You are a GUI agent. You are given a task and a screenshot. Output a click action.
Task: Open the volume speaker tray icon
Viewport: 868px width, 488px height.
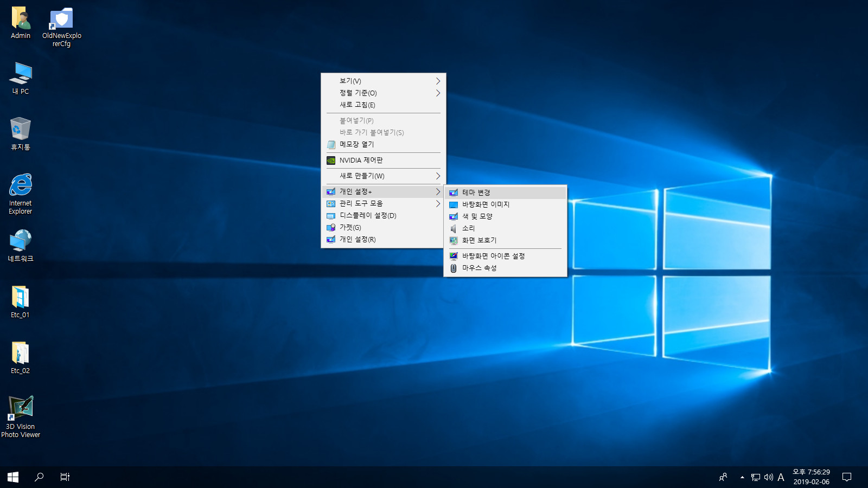[768, 477]
